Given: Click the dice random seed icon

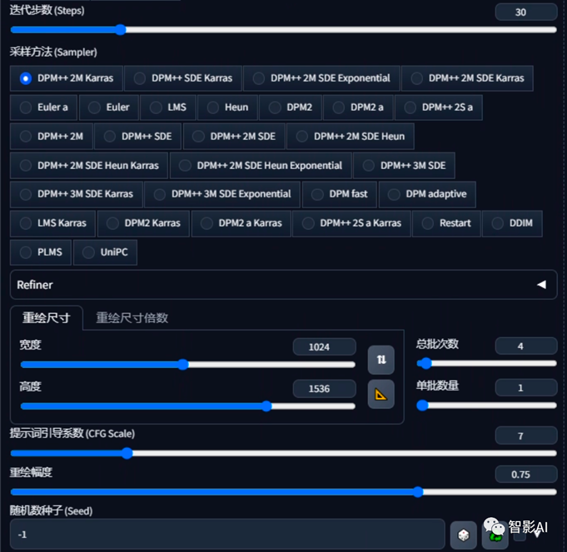Looking at the screenshot, I should point(463,535).
